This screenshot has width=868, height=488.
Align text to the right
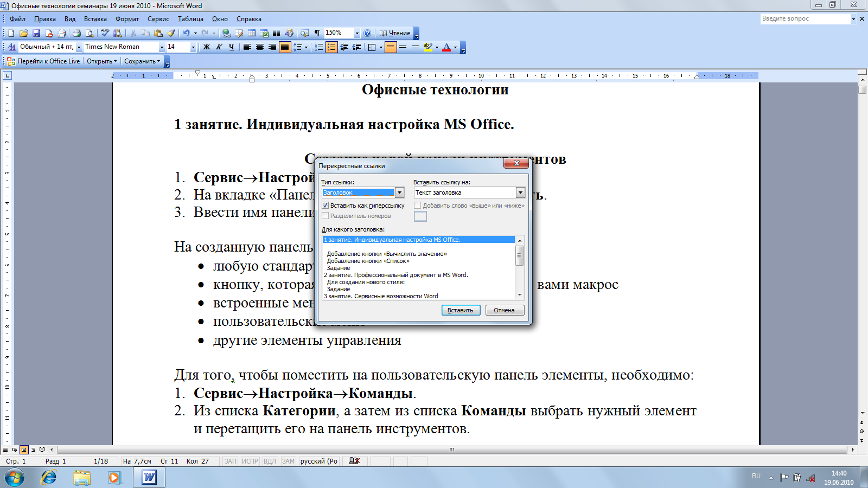272,47
